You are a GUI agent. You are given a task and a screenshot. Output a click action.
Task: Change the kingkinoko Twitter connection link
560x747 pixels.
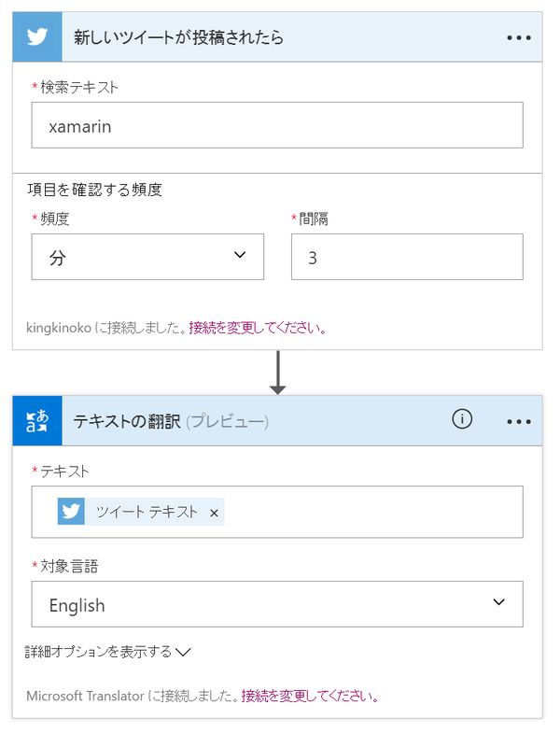coord(258,328)
